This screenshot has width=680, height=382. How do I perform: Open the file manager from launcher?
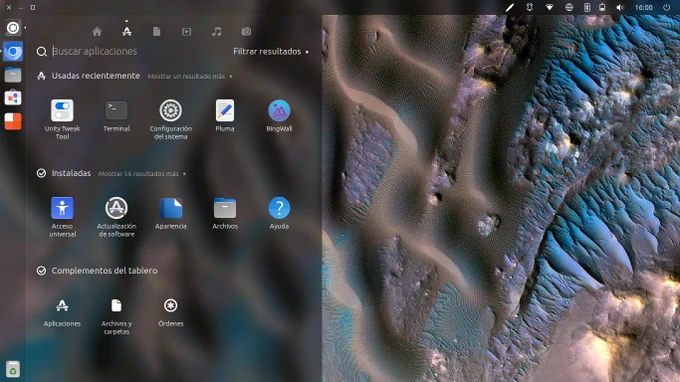[13, 75]
